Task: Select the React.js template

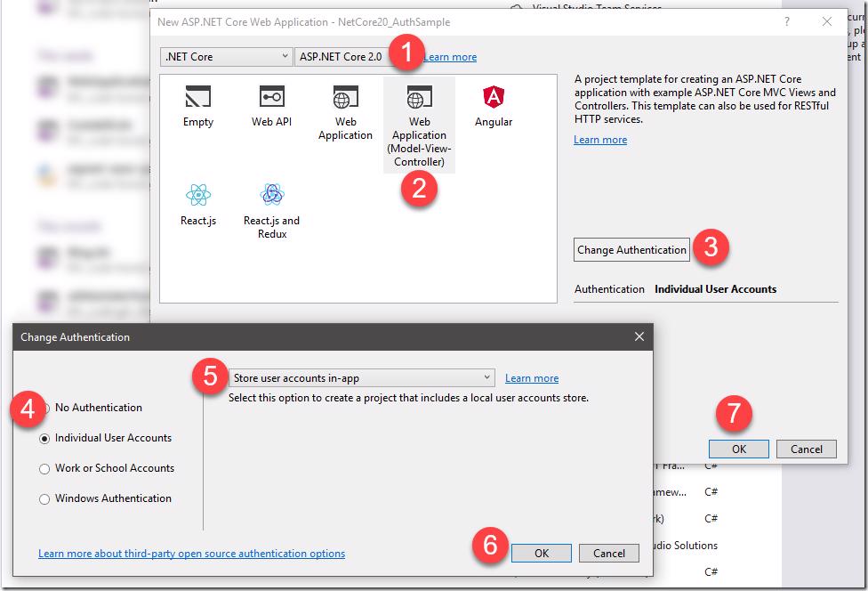Action: point(197,205)
